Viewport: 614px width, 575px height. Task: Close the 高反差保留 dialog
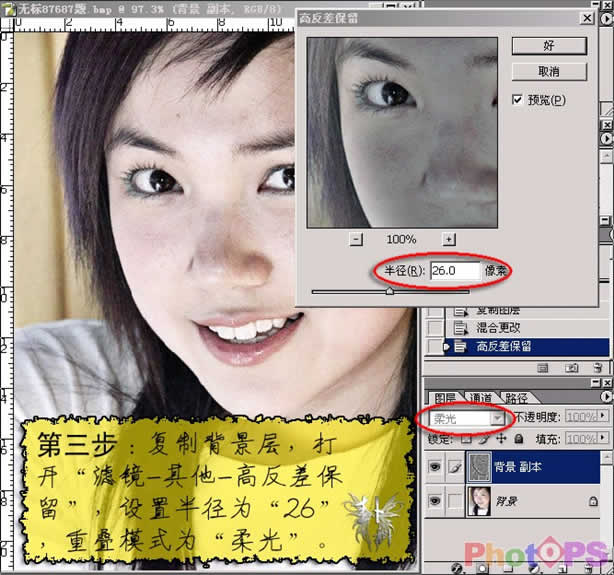tap(587, 18)
